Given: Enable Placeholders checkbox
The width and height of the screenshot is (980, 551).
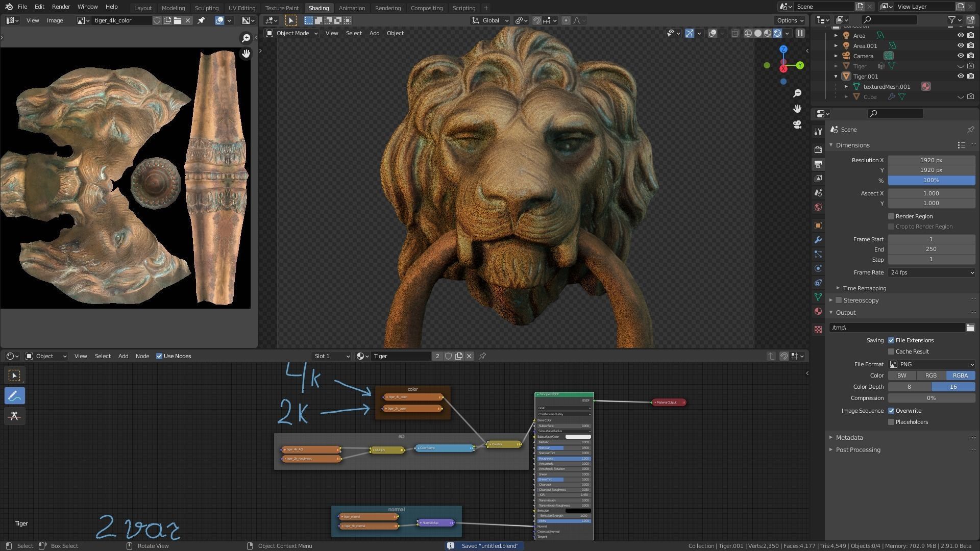Looking at the screenshot, I should [x=891, y=422].
